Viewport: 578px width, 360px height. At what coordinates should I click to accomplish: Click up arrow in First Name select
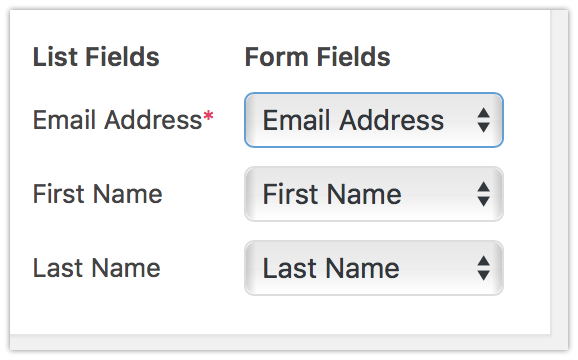point(483,187)
